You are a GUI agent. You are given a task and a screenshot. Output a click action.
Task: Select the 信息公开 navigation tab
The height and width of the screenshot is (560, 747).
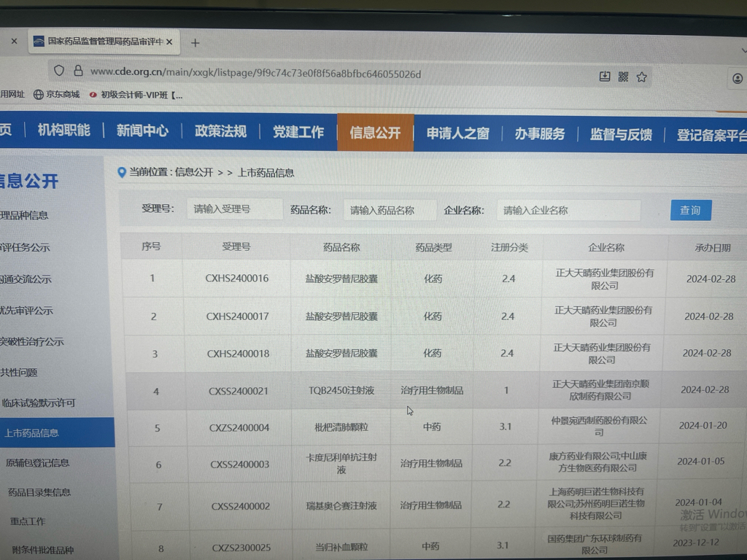tap(375, 133)
